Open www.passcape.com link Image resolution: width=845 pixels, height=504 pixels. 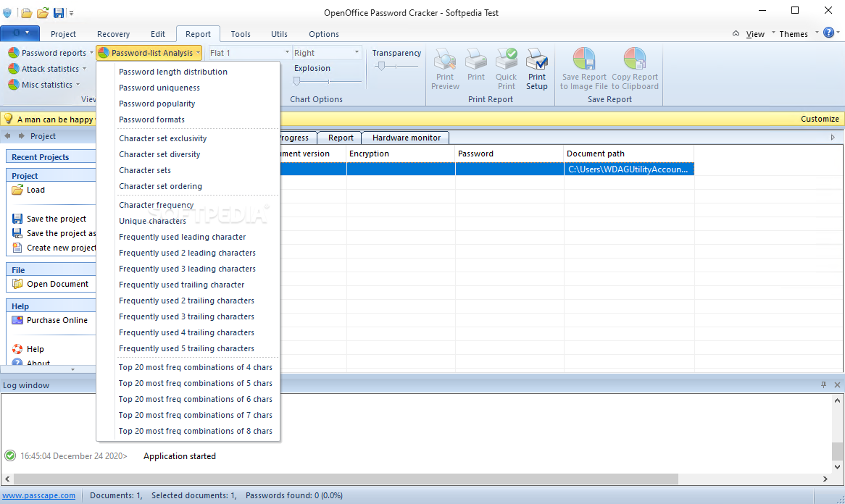pos(39,495)
